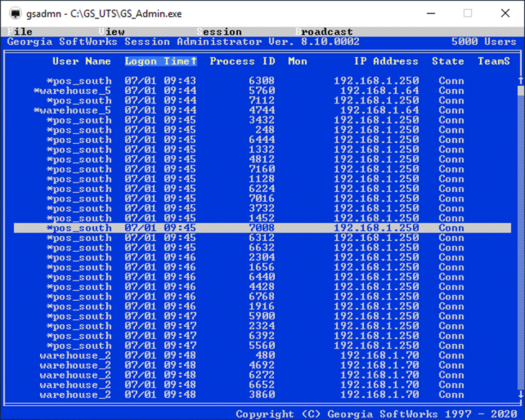Image resolution: width=525 pixels, height=420 pixels.
Task: Select session with process ID 6444
Action: [263, 140]
